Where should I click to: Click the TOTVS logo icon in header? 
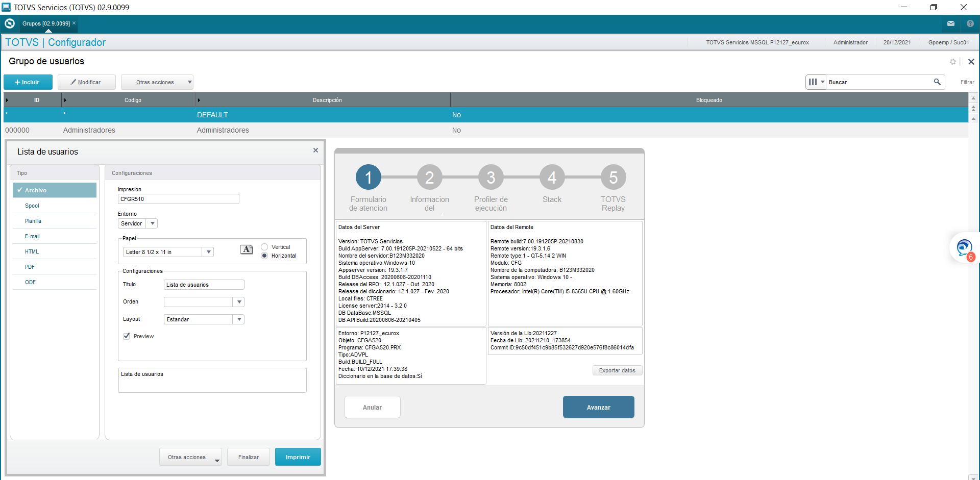pyautogui.click(x=10, y=23)
